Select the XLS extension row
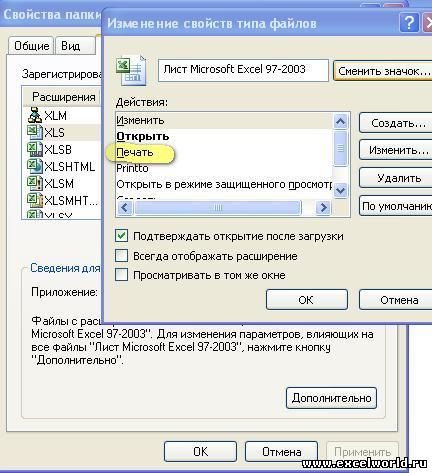432x473 pixels. pos(63,132)
